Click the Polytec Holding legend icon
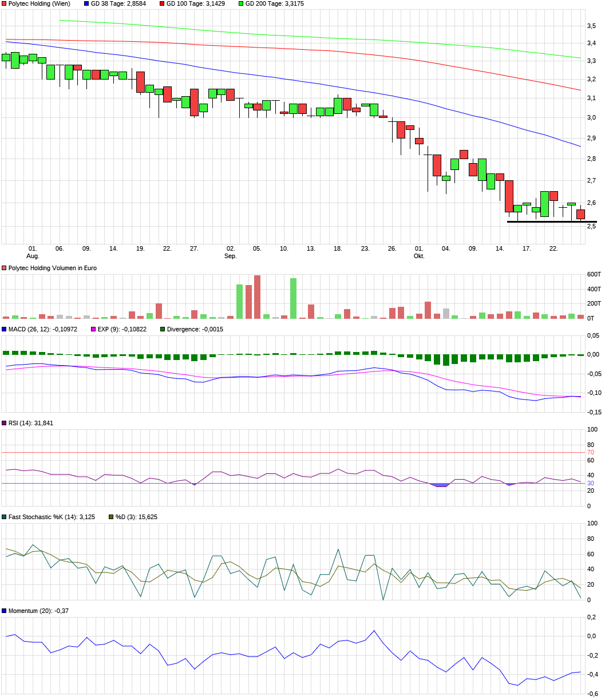This screenshot has width=609, height=700. (4, 3)
